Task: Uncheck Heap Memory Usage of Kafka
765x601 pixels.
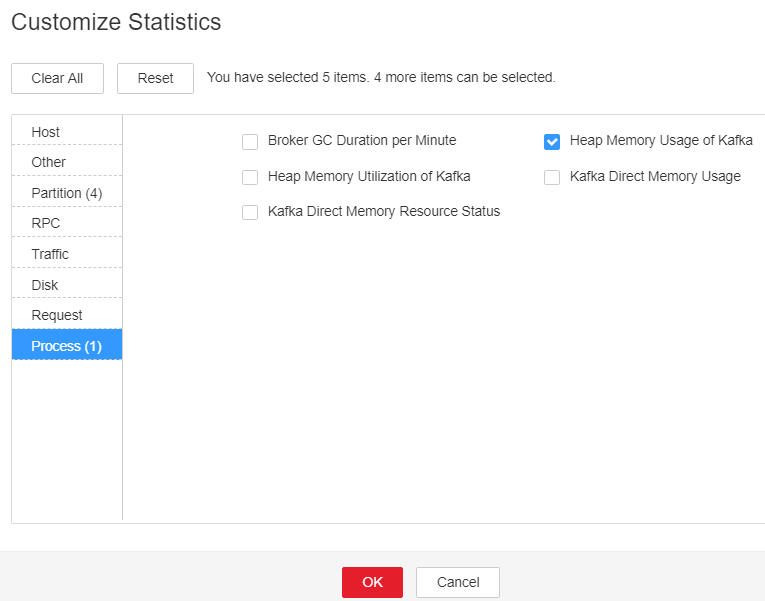Action: point(552,142)
